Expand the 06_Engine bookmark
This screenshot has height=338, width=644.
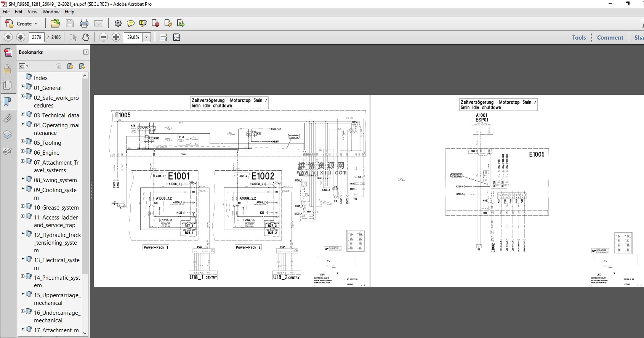pyautogui.click(x=22, y=151)
